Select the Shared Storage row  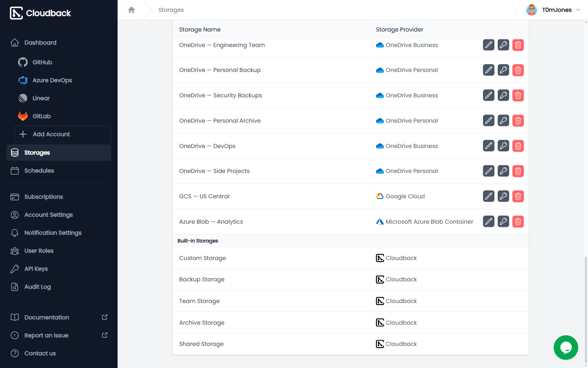click(x=351, y=344)
